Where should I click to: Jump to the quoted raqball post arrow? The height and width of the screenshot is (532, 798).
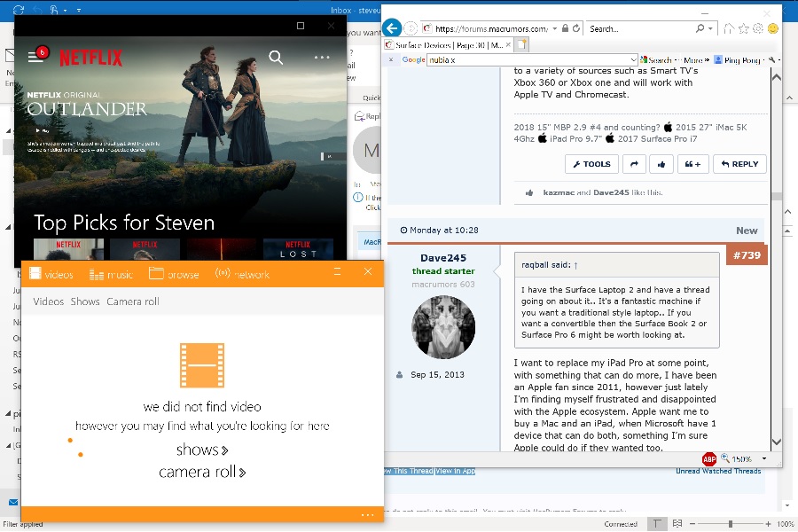(575, 265)
